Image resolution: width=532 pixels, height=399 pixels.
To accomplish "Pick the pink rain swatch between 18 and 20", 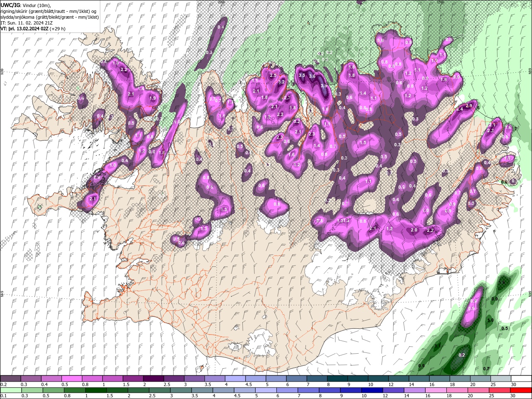I will pos(457,390).
